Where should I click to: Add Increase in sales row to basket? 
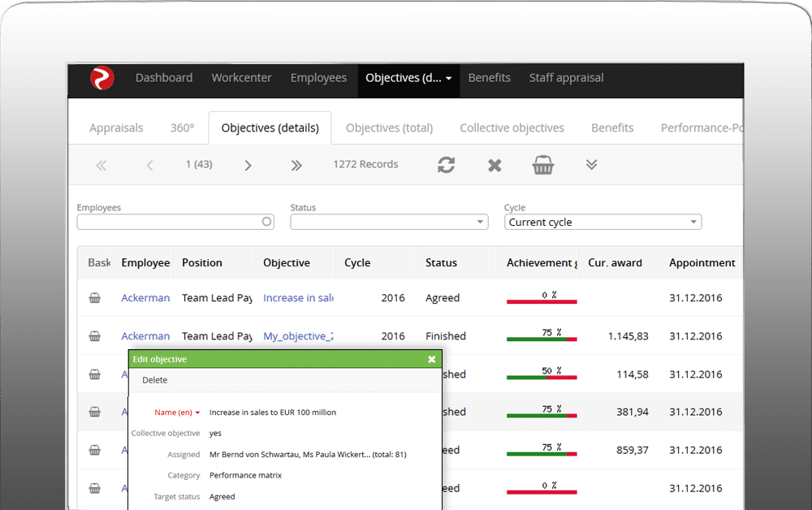95,298
